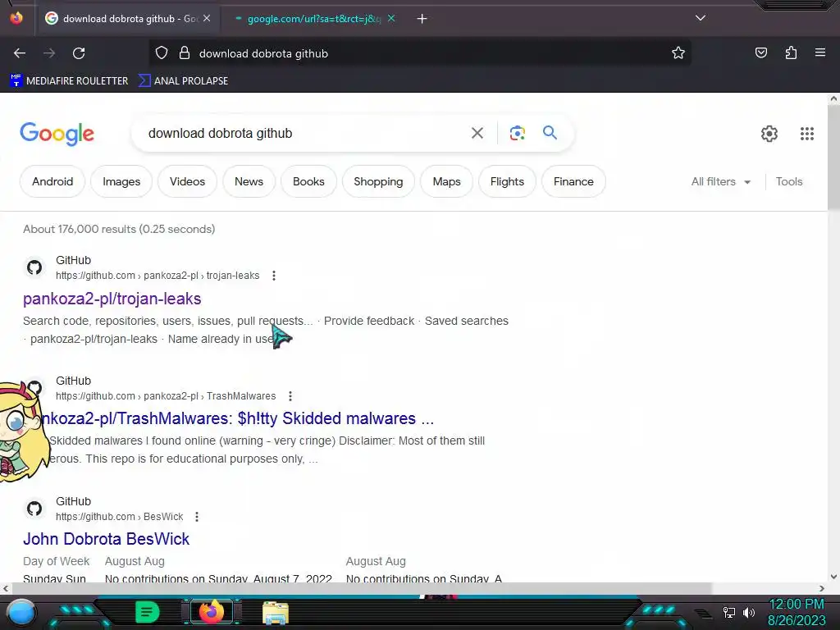Screen dimensions: 840x630
Task: Open the MEDIAFIRE ROULETTER bookmark
Action: tap(69, 81)
